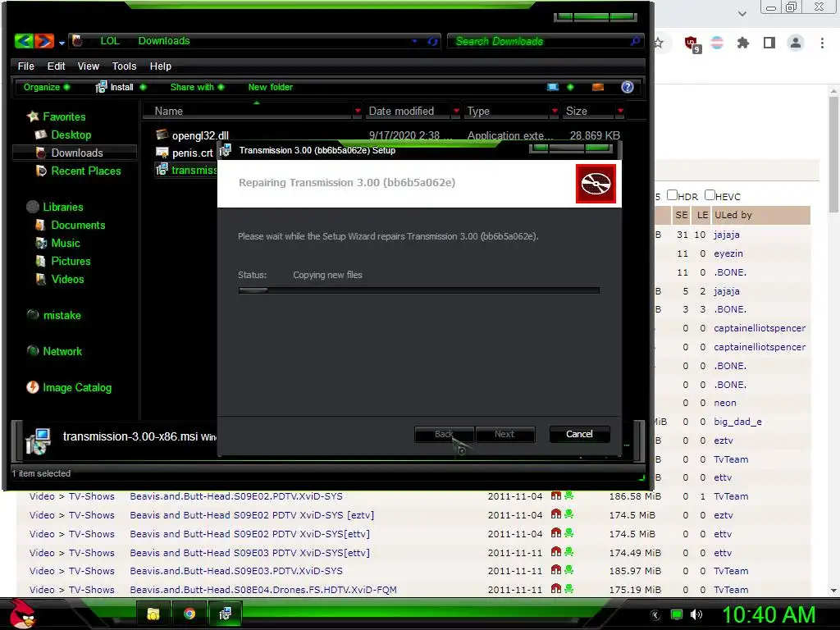Viewport: 840px width, 630px height.
Task: Open Size column filter dropdown
Action: point(620,111)
